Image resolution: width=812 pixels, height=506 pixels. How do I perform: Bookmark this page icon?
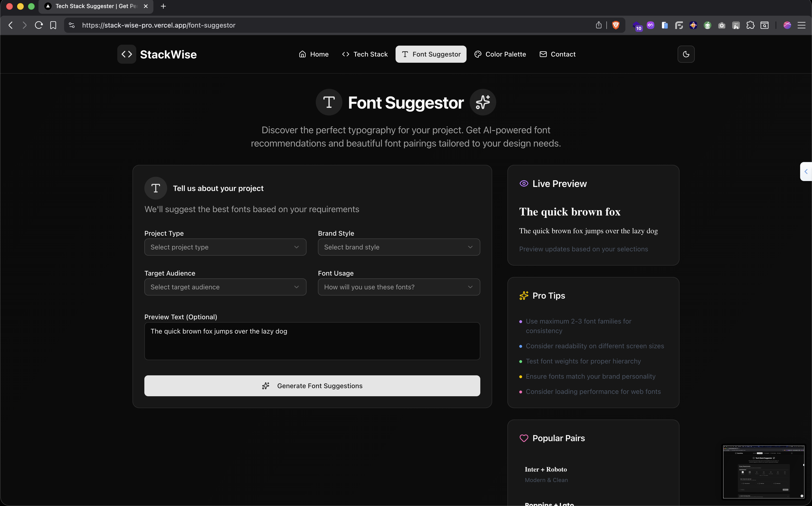(x=53, y=25)
